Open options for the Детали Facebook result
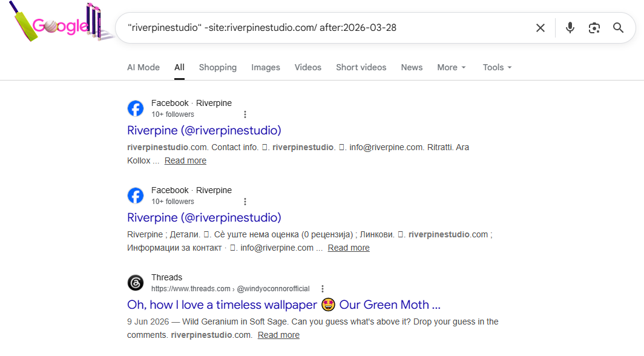Image resolution: width=644 pixels, height=356 pixels. [245, 202]
